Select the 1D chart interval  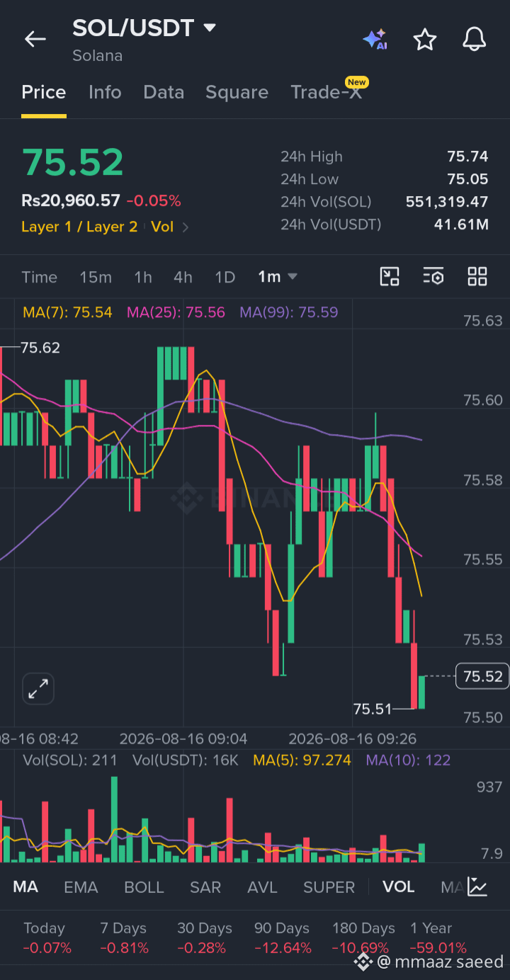[x=225, y=277]
